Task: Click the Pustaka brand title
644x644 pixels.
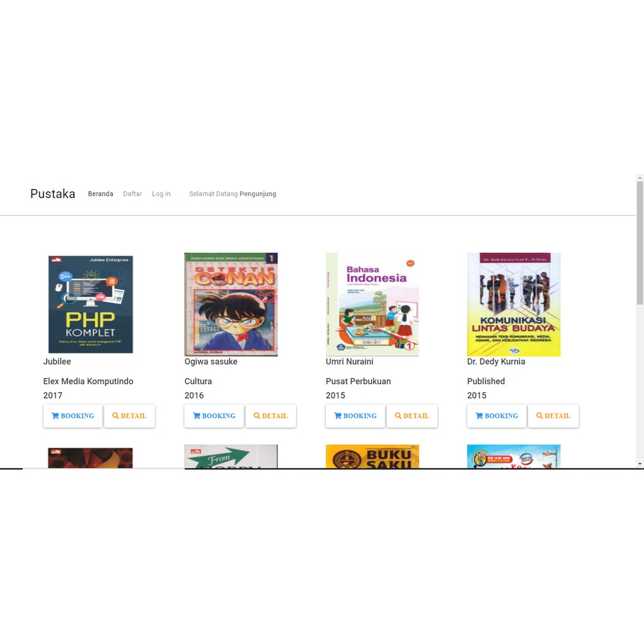Action: (x=53, y=194)
